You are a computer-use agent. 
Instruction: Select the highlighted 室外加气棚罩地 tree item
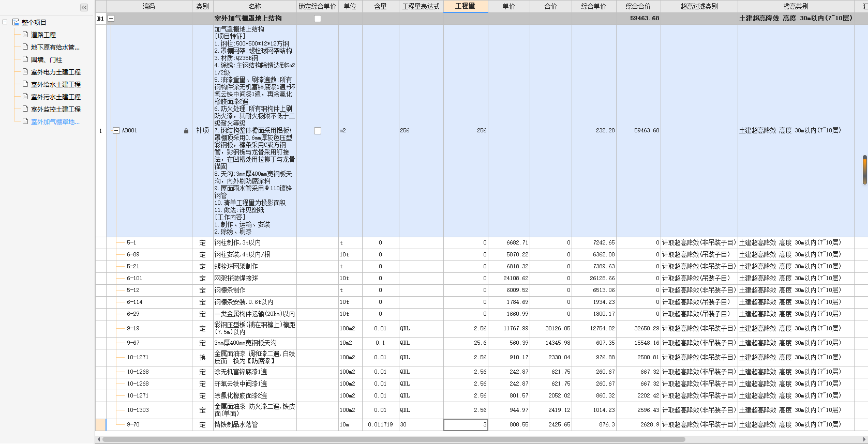tap(55, 121)
